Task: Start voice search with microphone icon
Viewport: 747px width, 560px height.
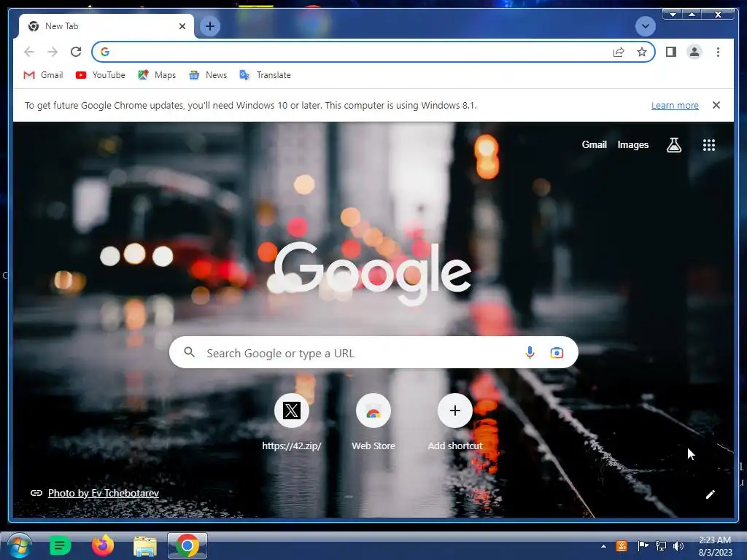Action: 530,352
